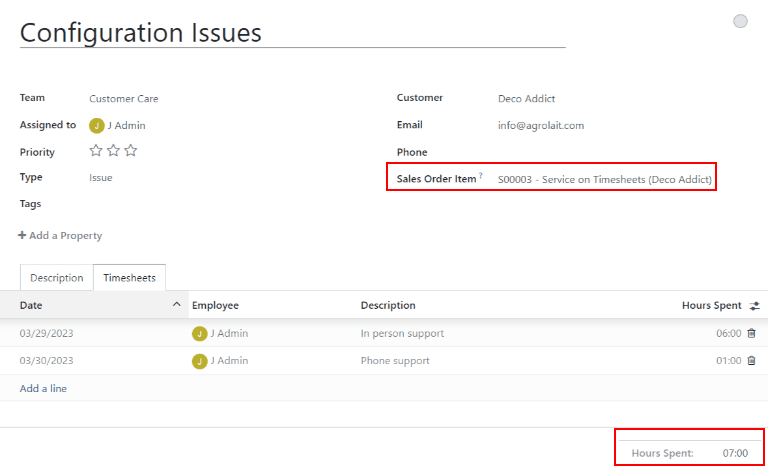This screenshot has width=768, height=469.
Task: Click the empty Phone field
Action: click(x=600, y=152)
